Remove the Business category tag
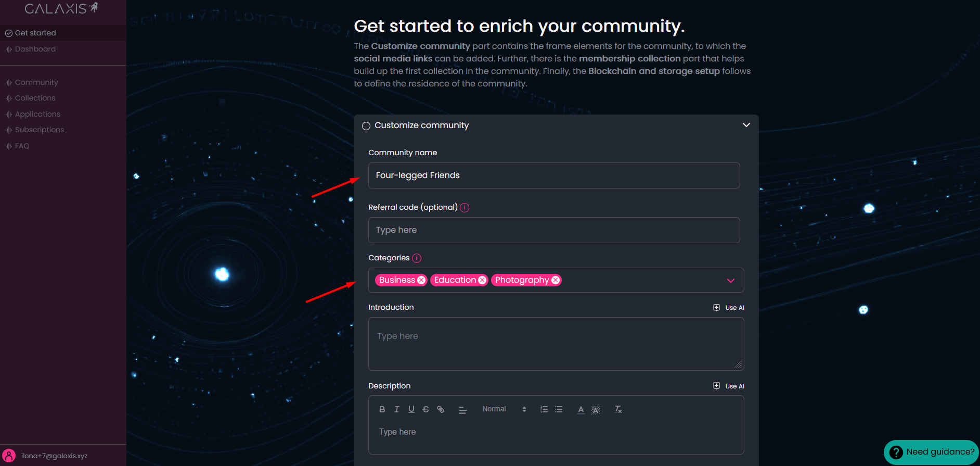 coord(421,280)
